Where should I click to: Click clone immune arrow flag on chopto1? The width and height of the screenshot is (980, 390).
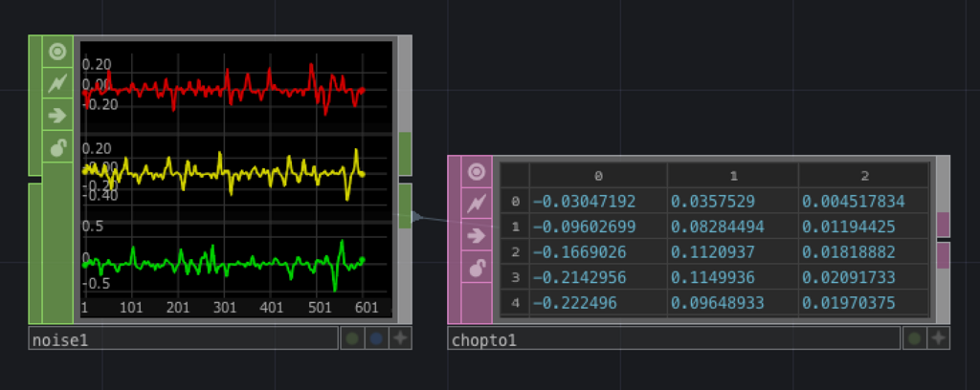(477, 235)
